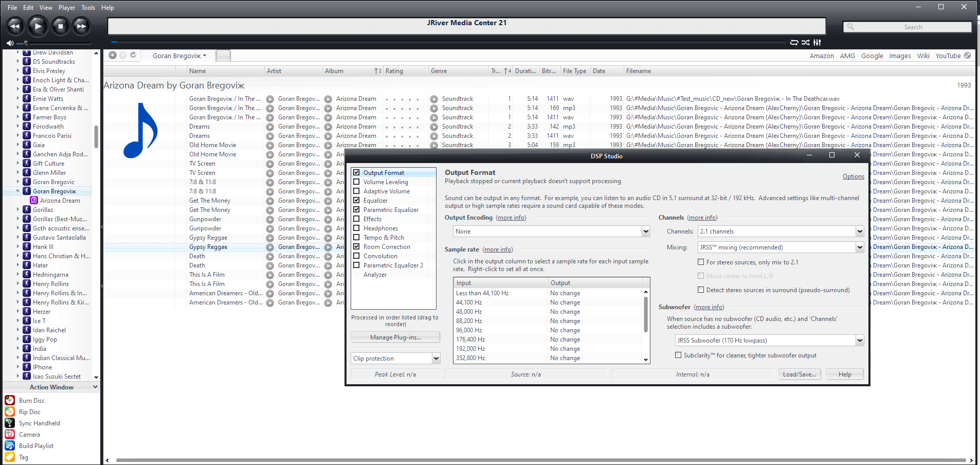Open the View menu

point(46,8)
